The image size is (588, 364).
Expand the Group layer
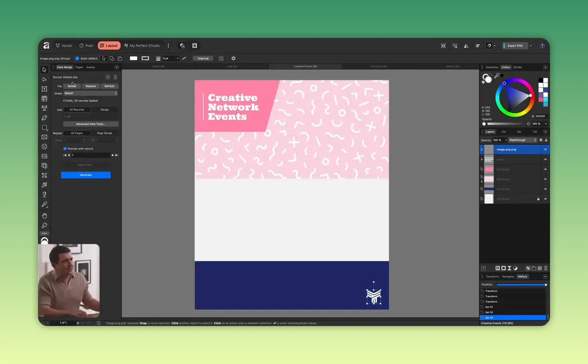pos(482,159)
